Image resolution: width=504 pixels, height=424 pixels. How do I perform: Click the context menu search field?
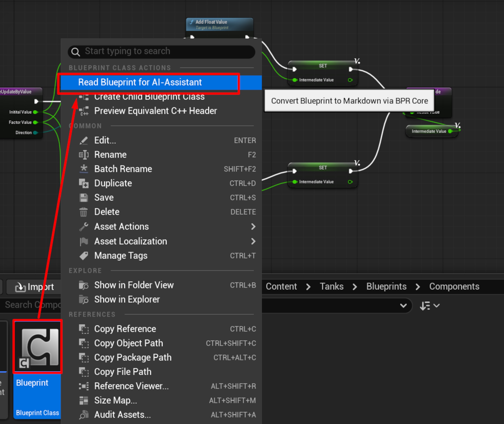(162, 52)
